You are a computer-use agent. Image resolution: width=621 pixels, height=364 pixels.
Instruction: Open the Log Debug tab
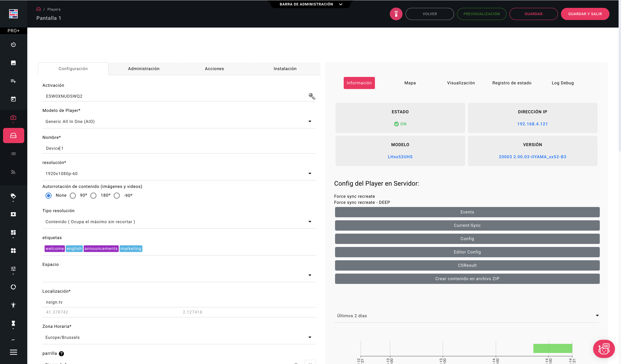coord(563,83)
